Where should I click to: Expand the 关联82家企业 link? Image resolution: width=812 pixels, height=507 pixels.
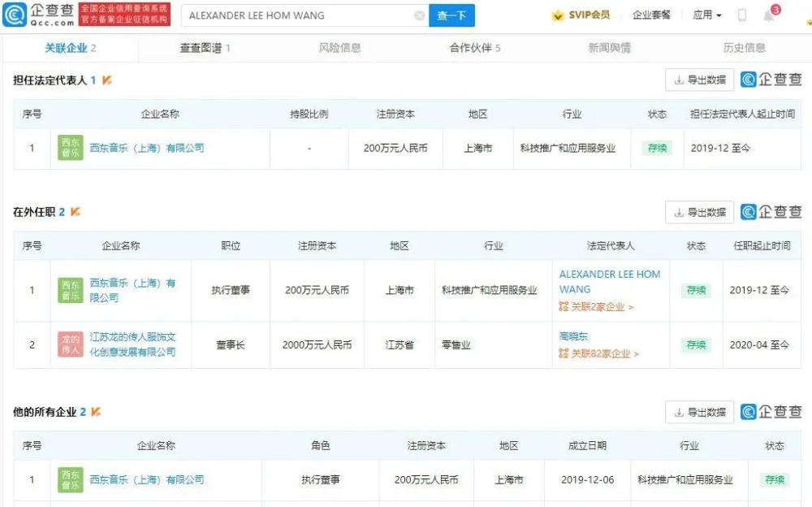[x=605, y=353]
